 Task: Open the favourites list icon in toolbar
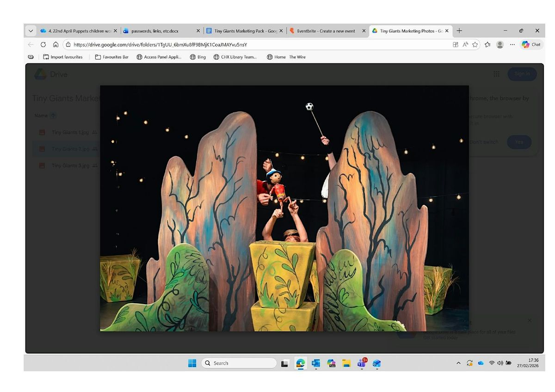point(487,45)
